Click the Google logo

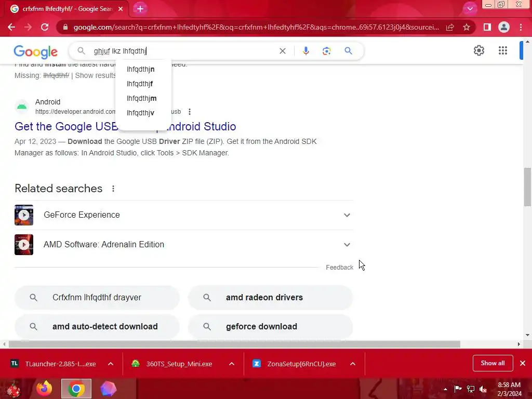pyautogui.click(x=36, y=51)
